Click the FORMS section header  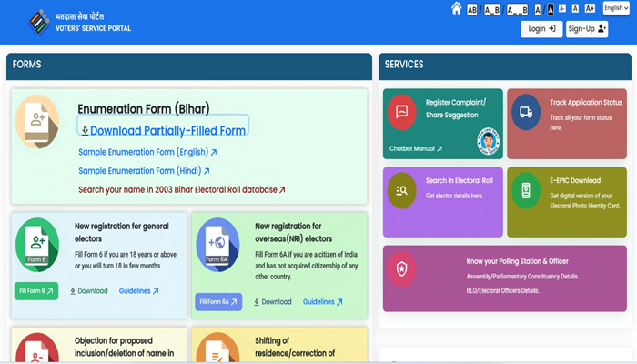pos(189,66)
